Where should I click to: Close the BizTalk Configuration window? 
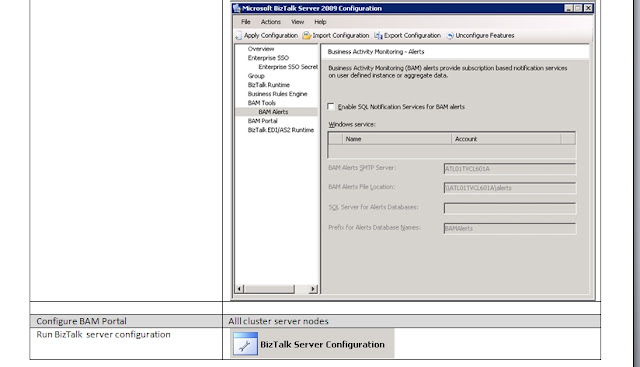point(588,8)
